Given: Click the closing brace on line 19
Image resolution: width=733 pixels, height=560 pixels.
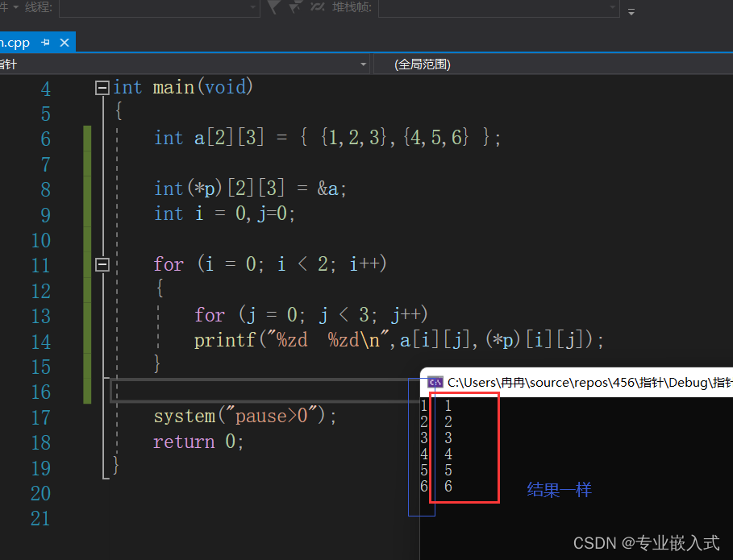Looking at the screenshot, I should click(x=116, y=466).
